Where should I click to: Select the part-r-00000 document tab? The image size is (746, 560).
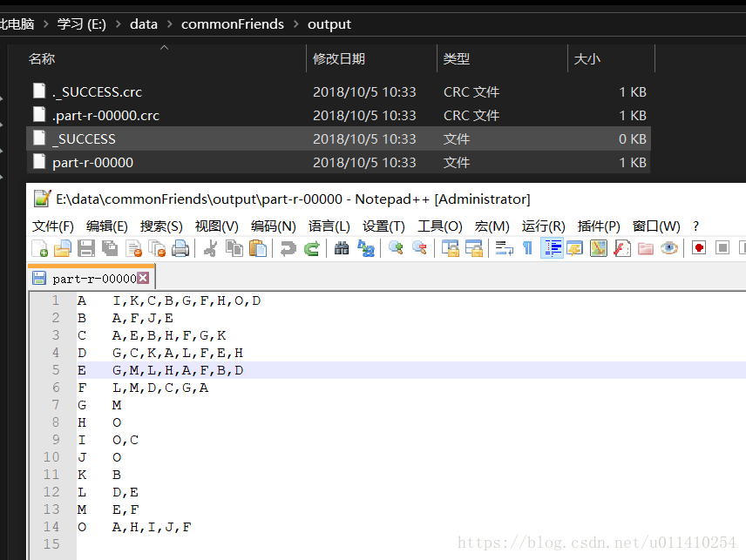click(91, 278)
